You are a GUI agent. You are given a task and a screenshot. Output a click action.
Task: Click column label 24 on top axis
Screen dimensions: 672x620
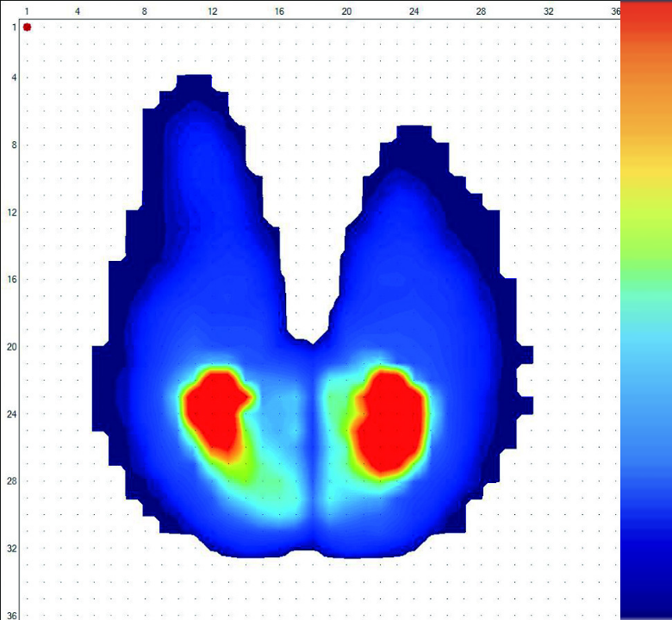click(x=414, y=11)
